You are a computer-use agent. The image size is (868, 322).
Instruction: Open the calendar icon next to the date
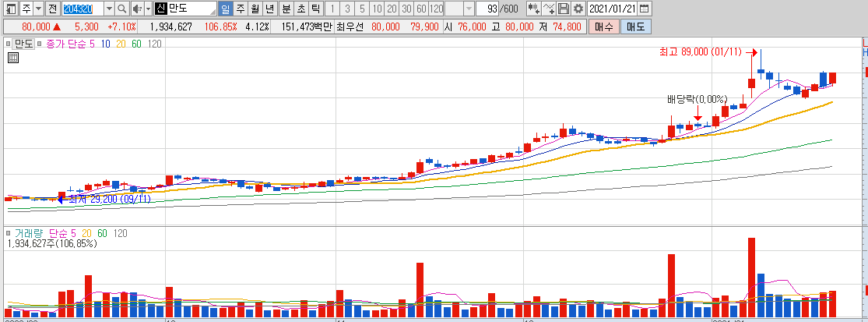coord(645,9)
